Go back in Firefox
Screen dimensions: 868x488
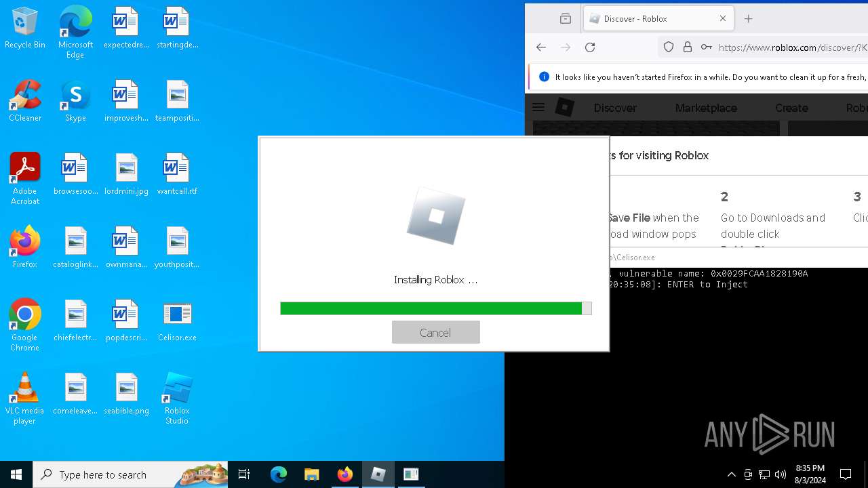click(x=540, y=47)
